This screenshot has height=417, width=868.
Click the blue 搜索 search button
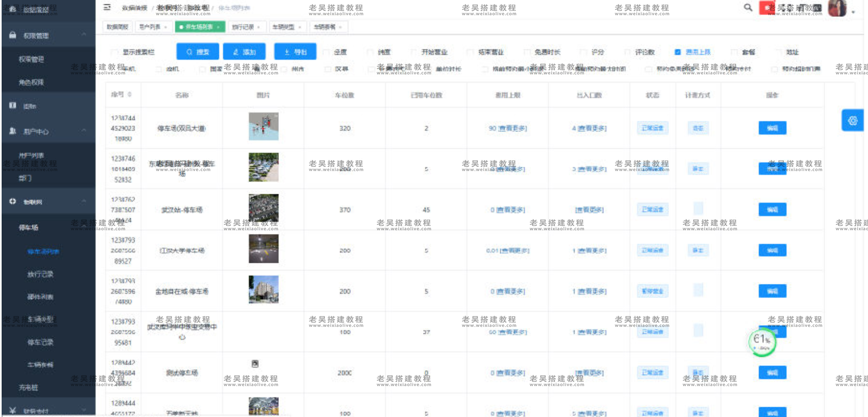(x=197, y=52)
